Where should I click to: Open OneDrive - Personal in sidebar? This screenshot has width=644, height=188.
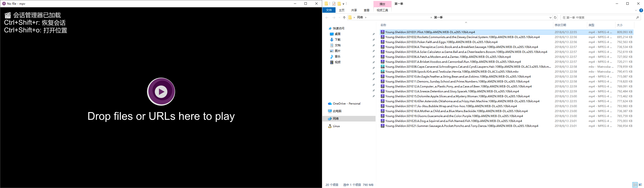point(346,104)
